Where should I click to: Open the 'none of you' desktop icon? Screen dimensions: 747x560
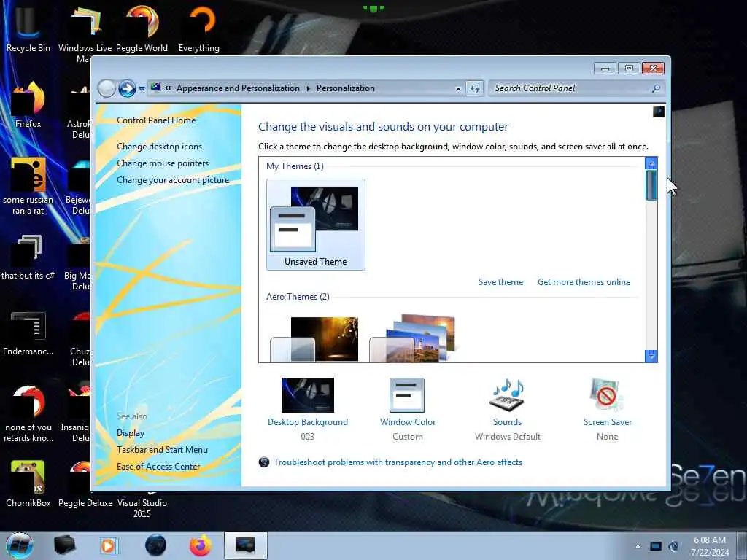point(28,413)
